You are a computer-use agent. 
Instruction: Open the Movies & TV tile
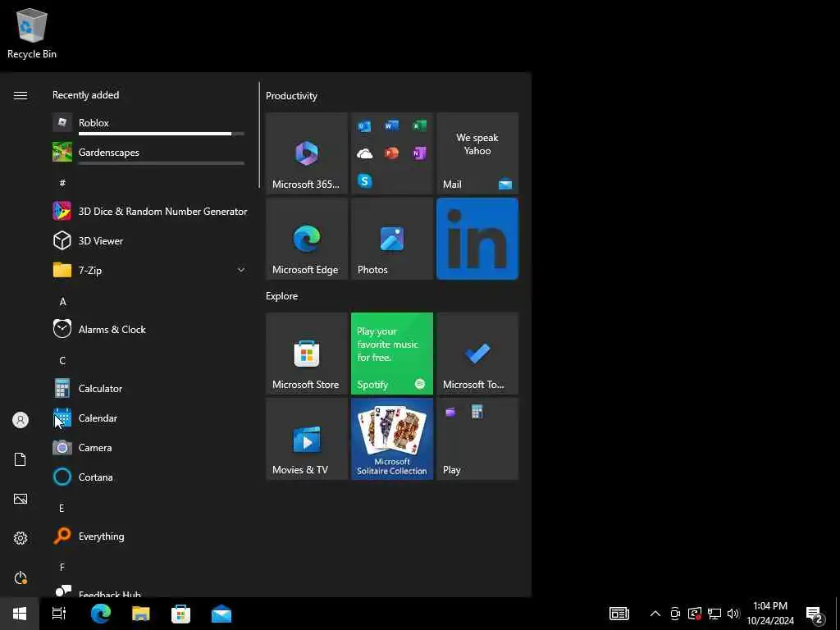(x=307, y=439)
